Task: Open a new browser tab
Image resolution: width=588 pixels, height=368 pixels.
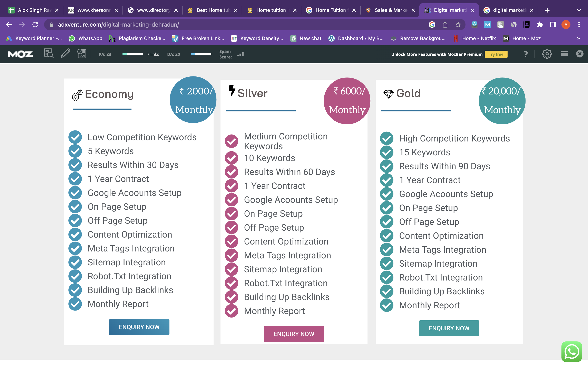Action: (x=547, y=10)
